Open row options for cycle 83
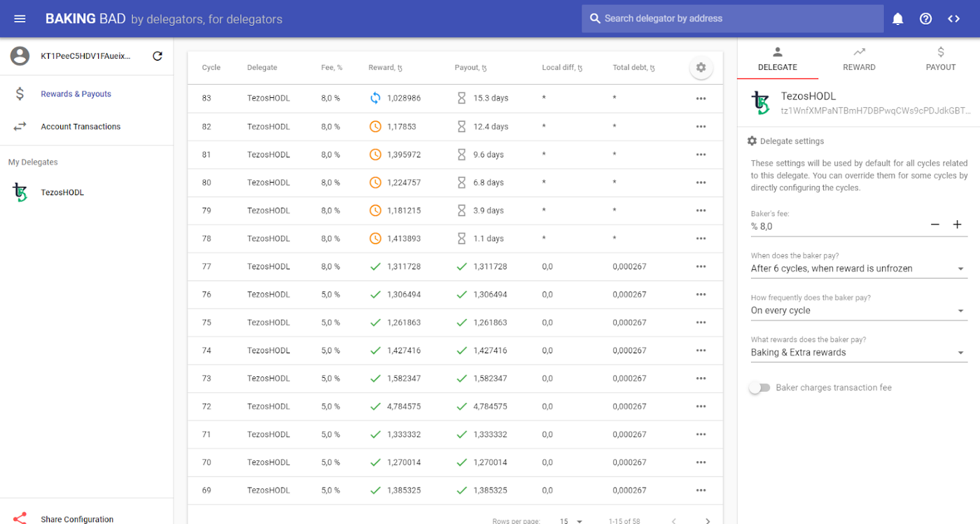The height and width of the screenshot is (524, 980). click(701, 99)
